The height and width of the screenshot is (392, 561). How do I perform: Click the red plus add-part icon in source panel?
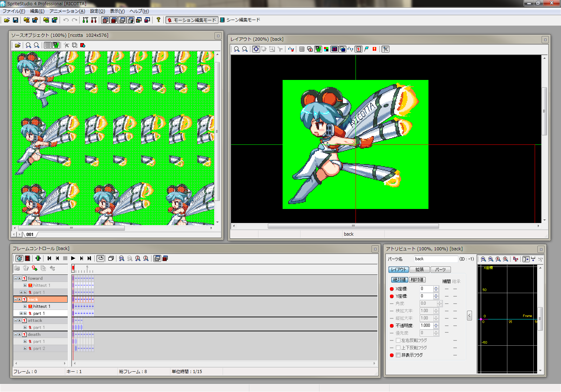tap(83, 45)
